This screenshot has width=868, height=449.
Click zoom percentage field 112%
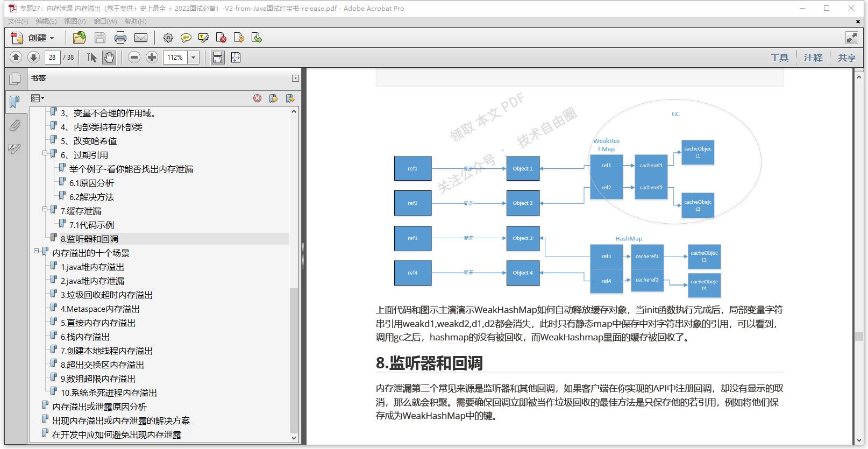[175, 57]
